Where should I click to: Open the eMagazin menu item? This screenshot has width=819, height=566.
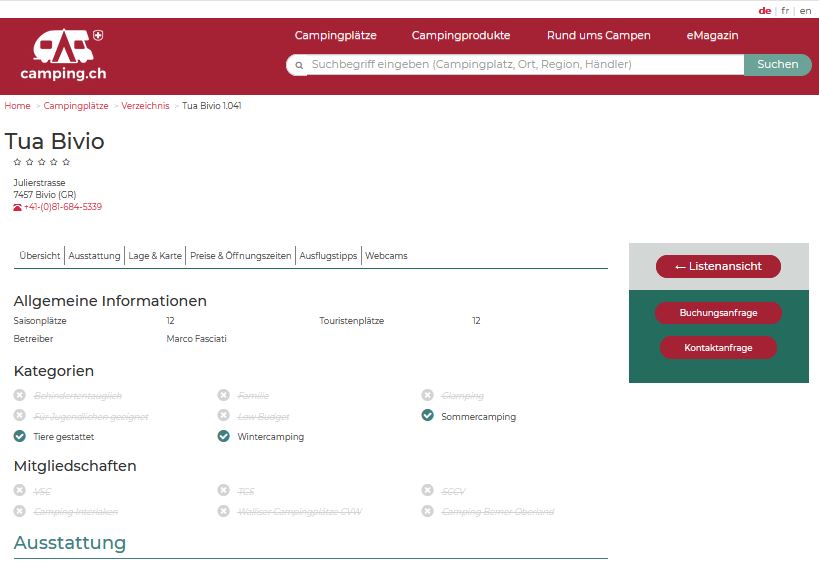coord(712,36)
